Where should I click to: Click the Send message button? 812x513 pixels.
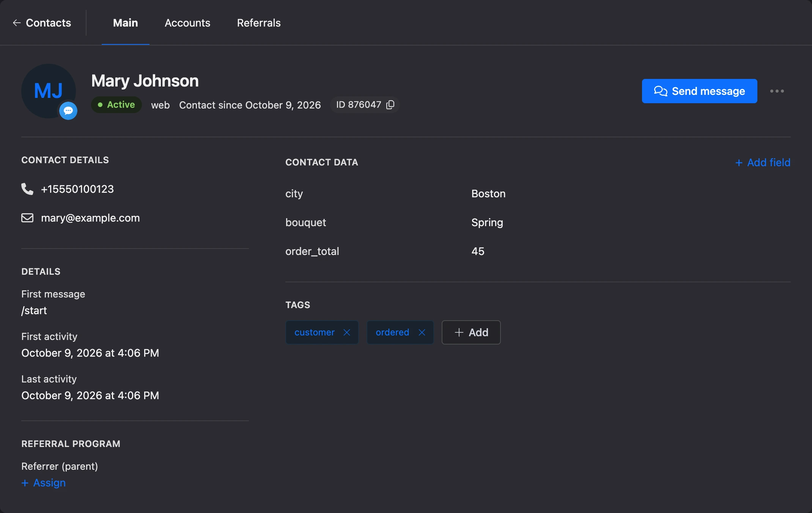pyautogui.click(x=699, y=91)
